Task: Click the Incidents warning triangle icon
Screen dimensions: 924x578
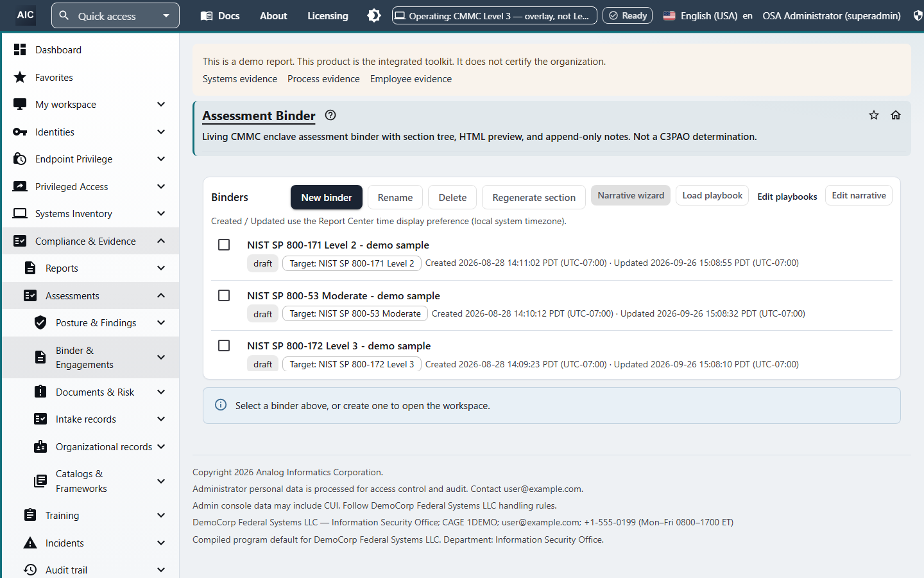Action: [x=30, y=543]
